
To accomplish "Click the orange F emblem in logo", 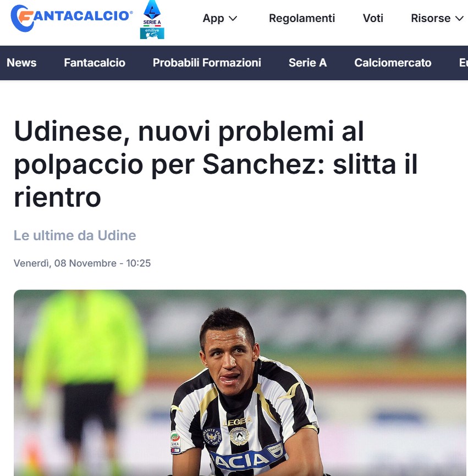I will coord(25,16).
